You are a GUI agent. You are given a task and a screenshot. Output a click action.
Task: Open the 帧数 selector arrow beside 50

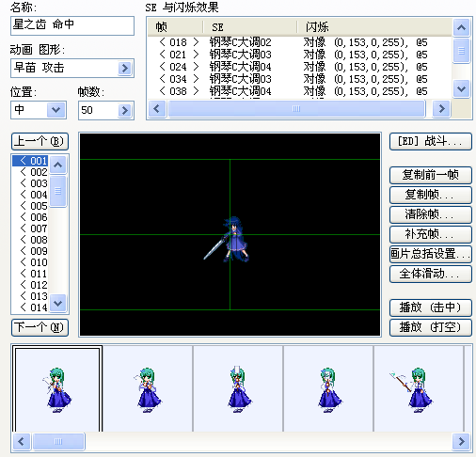click(125, 110)
